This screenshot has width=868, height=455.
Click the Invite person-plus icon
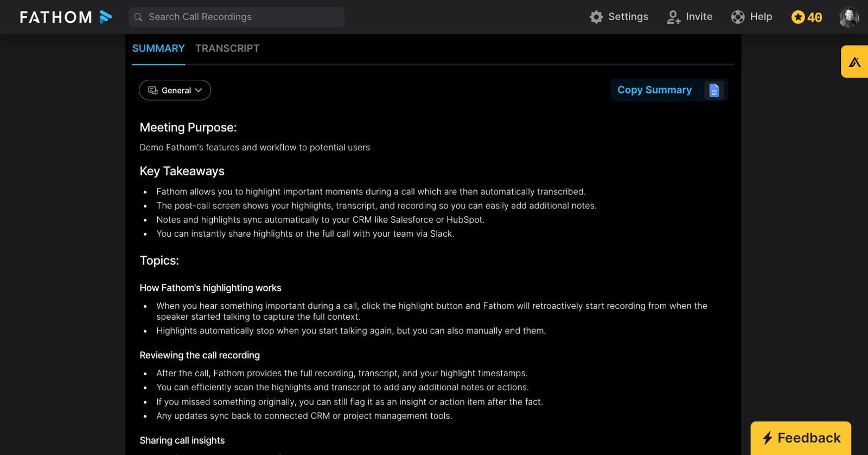pos(673,17)
